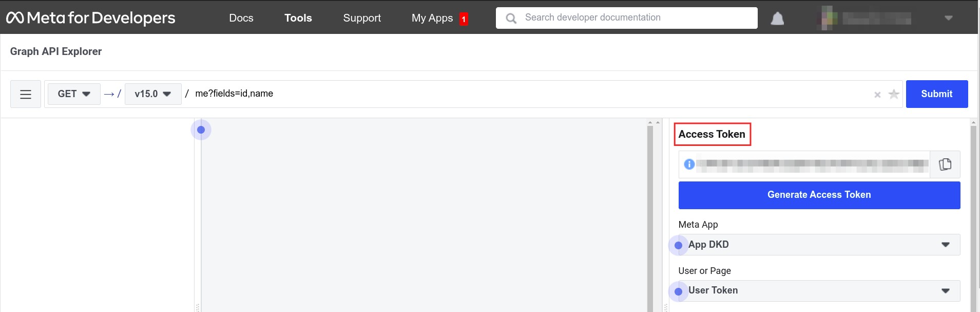Open the Docs menu
Screen dimensions: 980x312
241,17
